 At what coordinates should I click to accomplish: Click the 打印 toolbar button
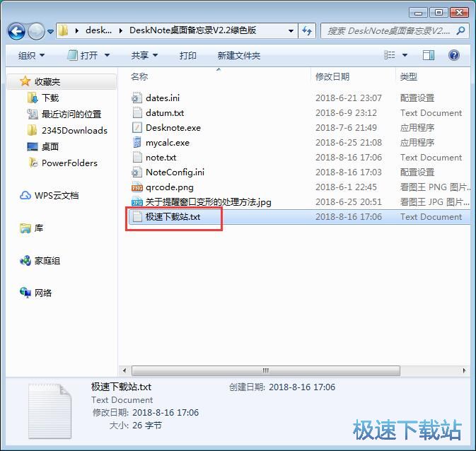coord(188,56)
